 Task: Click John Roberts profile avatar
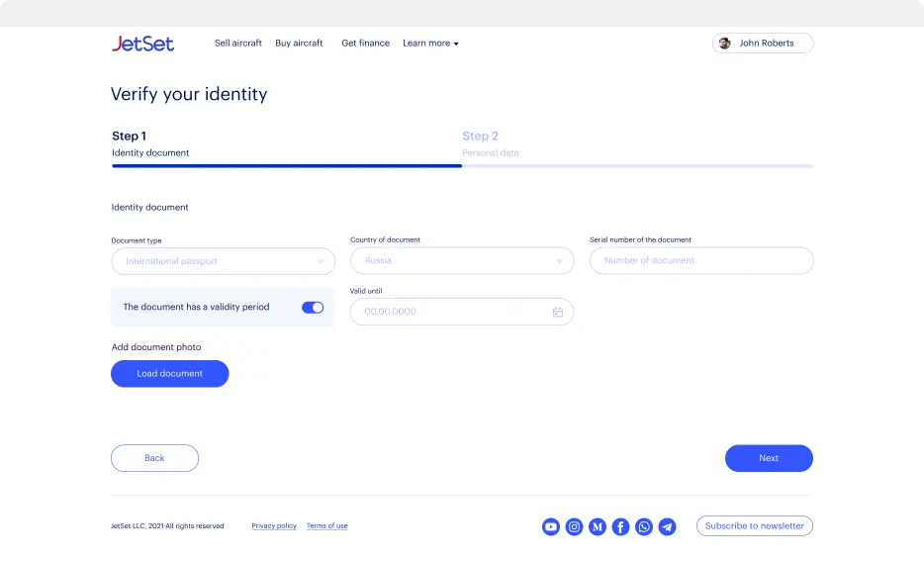point(725,44)
